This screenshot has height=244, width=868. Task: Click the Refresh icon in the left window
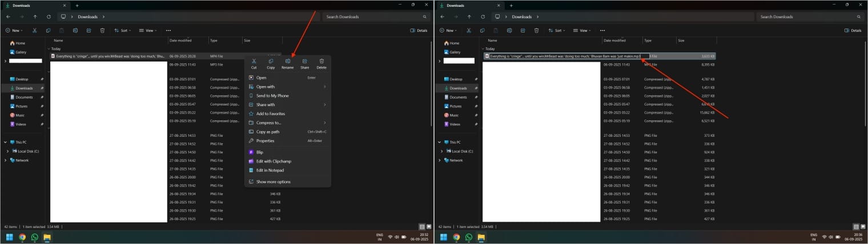click(49, 17)
